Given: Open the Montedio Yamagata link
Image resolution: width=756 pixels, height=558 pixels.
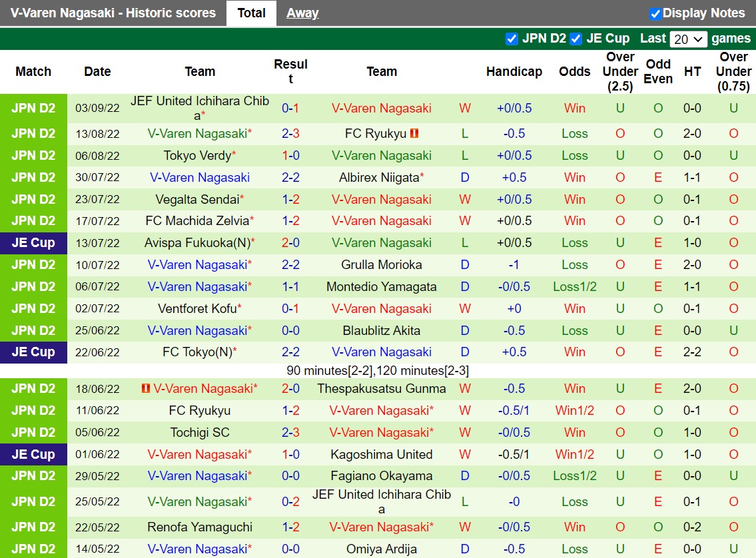Looking at the screenshot, I should (381, 286).
